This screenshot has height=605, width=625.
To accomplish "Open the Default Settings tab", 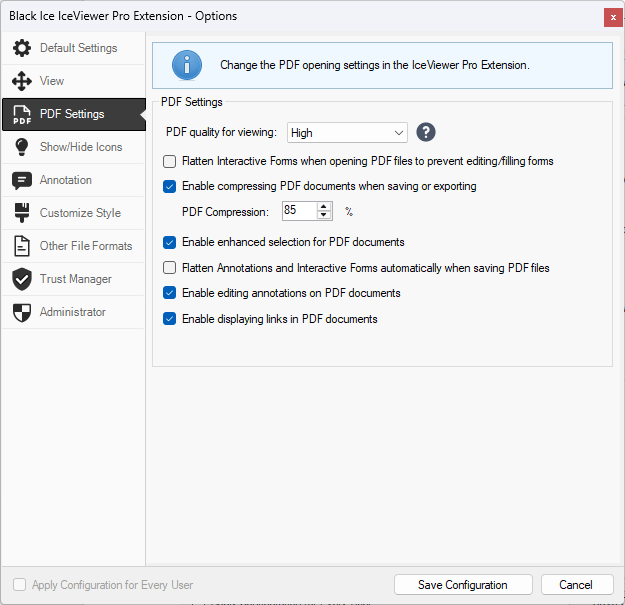I will click(x=74, y=48).
